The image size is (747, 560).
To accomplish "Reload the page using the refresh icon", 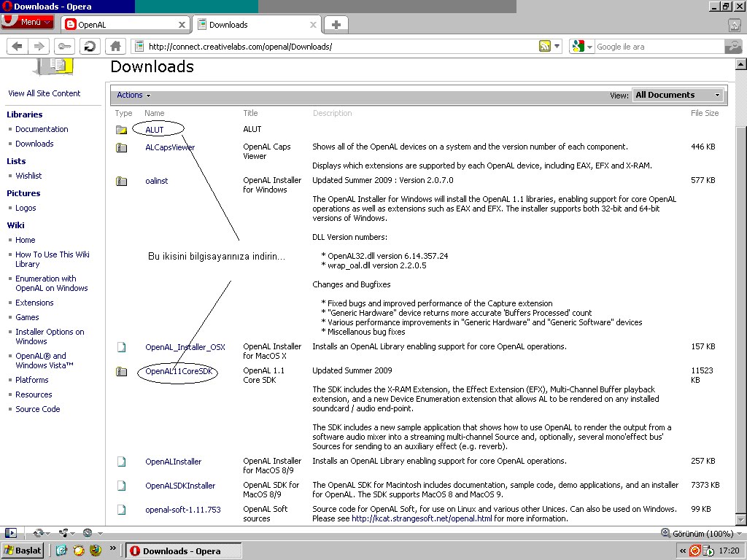I will point(90,46).
